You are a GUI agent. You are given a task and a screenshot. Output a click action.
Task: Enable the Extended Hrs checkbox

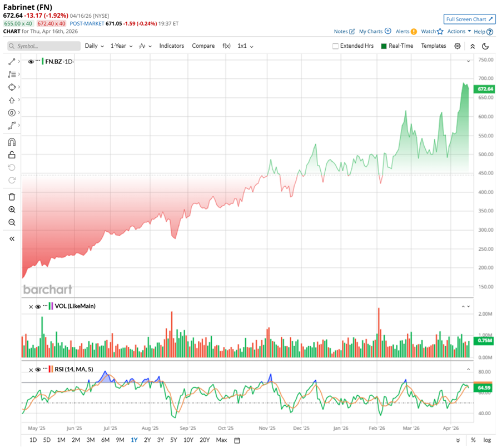[x=335, y=46]
